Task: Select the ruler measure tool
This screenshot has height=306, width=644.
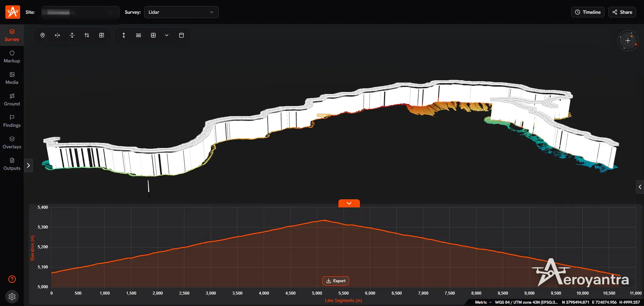Action: tap(139, 35)
